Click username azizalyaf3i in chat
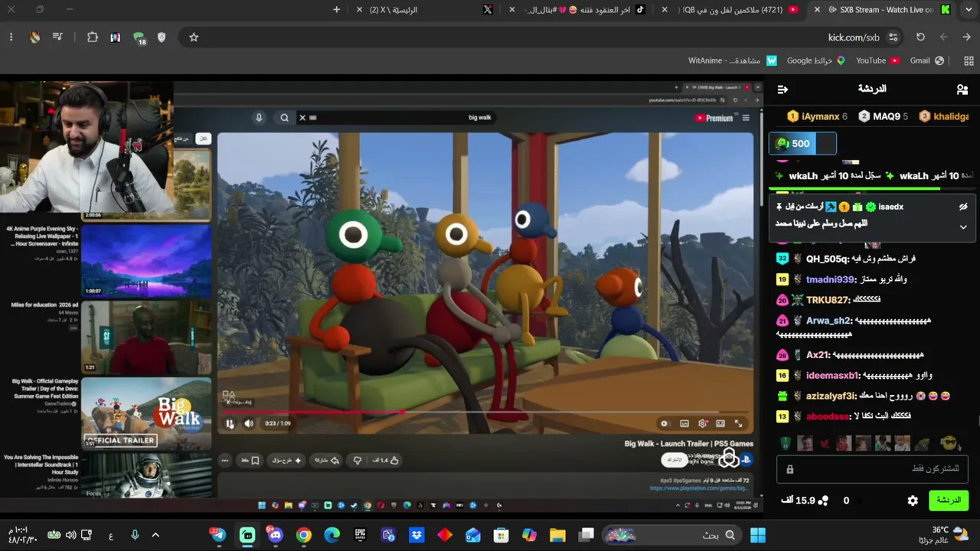Viewport: 980px width, 551px height. (831, 396)
